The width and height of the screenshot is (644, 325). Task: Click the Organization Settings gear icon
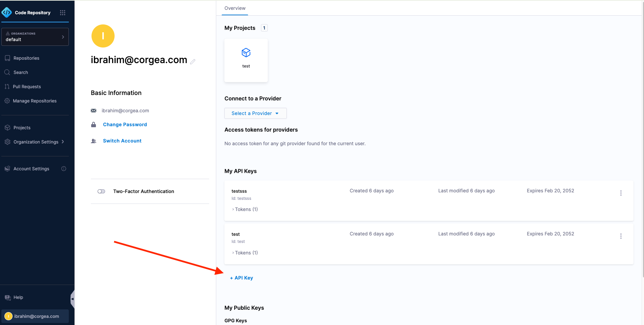click(x=7, y=142)
